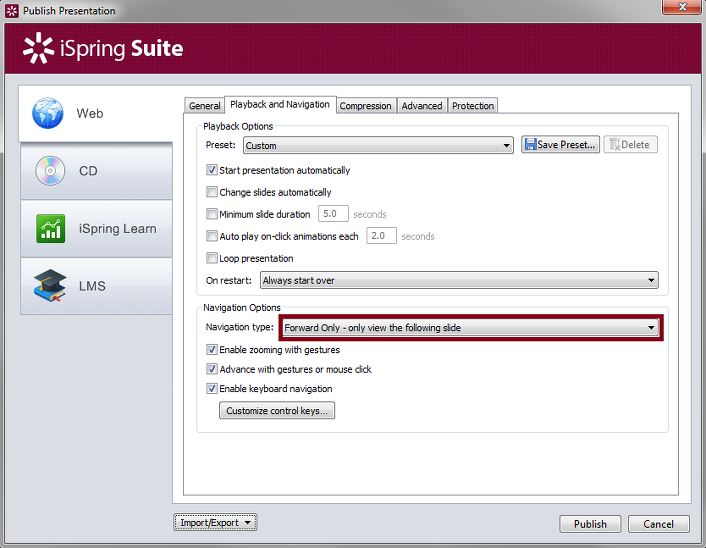
Task: Click the Navigation type label
Action: (240, 327)
